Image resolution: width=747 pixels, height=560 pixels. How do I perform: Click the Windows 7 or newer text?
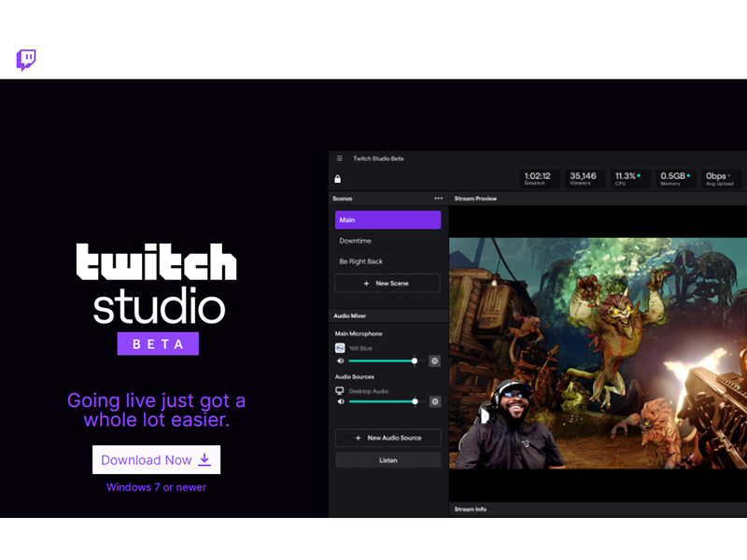click(156, 487)
